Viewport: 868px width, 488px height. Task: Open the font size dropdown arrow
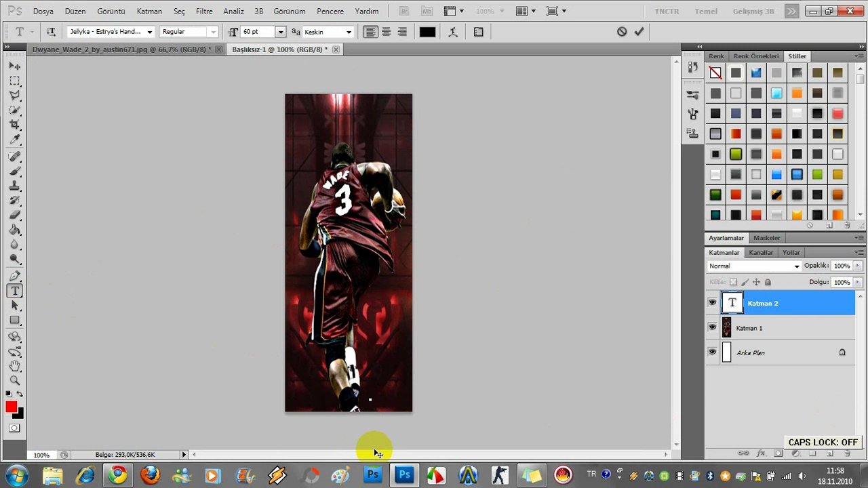(280, 32)
